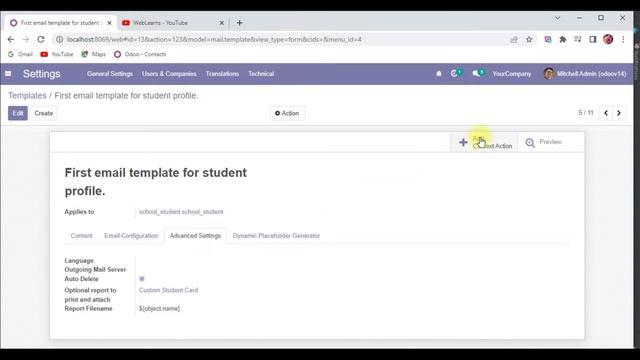This screenshot has height=360, width=640.
Task: Click Mitchell Admin avatar in navbar
Action: [549, 73]
